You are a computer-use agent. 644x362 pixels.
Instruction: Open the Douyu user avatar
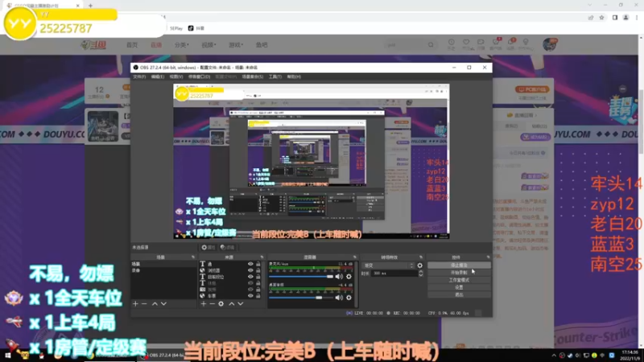550,44
